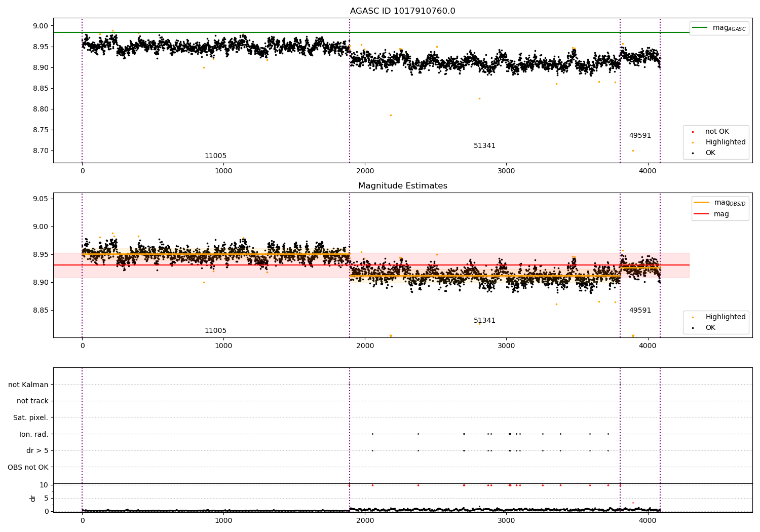The image size is (760, 532).
Task: Select the mag OBSID legend entry
Action: click(720, 203)
